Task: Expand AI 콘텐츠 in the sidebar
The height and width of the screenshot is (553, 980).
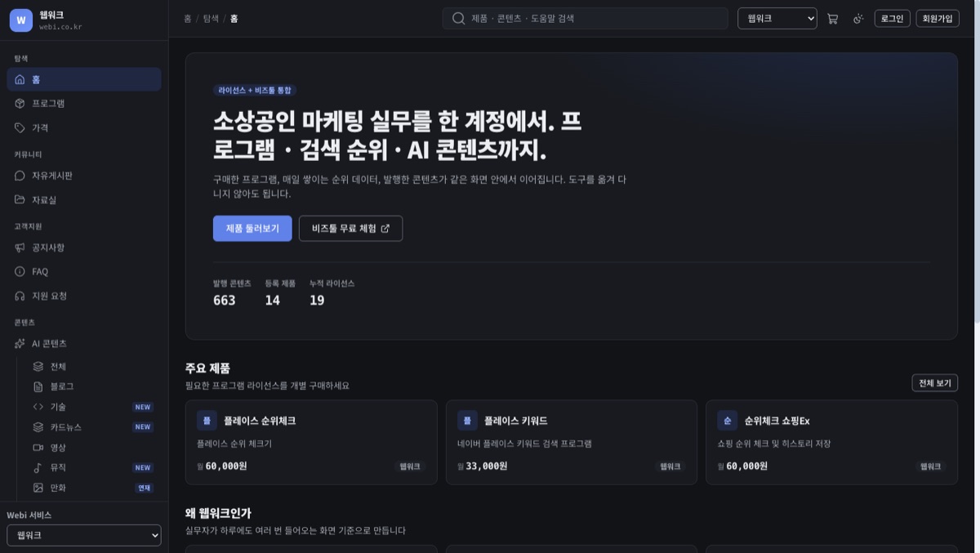Action: click(84, 344)
